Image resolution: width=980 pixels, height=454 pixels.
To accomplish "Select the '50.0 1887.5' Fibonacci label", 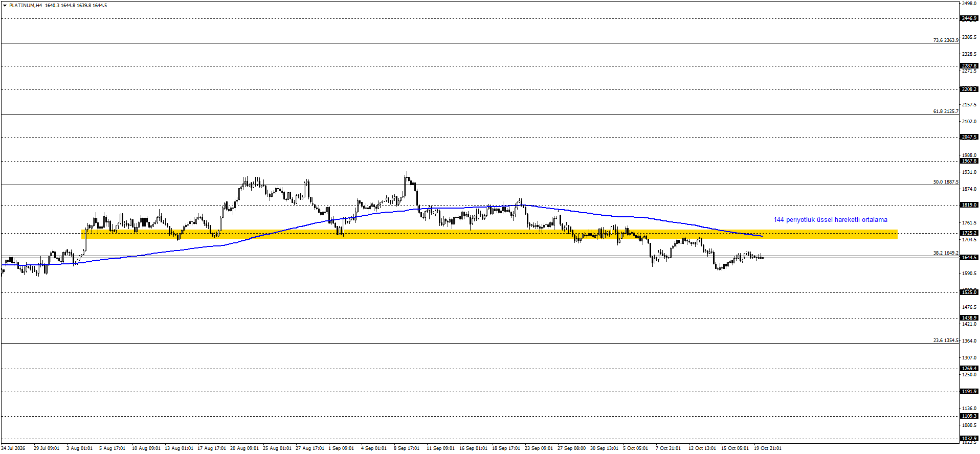I will (x=946, y=181).
